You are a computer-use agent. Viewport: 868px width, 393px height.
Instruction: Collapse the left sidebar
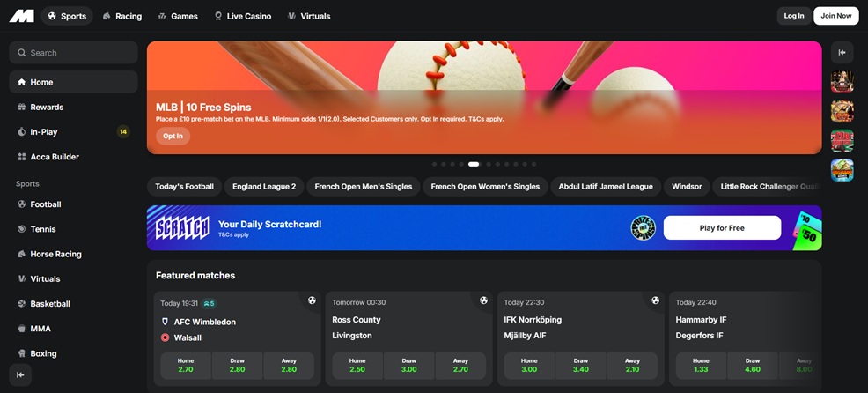point(21,374)
